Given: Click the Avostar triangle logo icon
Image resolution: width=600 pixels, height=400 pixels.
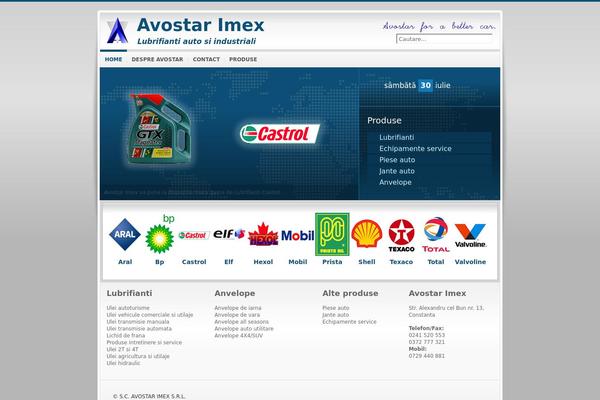Looking at the screenshot, I should pyautogui.click(x=117, y=30).
